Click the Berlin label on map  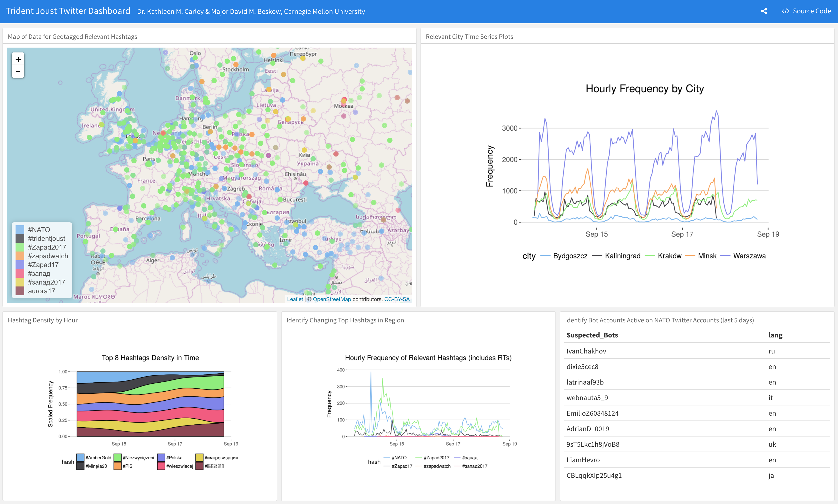(209, 127)
